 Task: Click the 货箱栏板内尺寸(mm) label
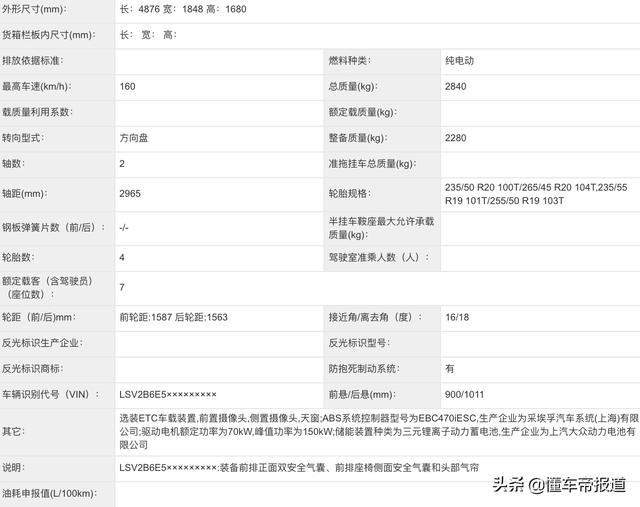point(49,35)
